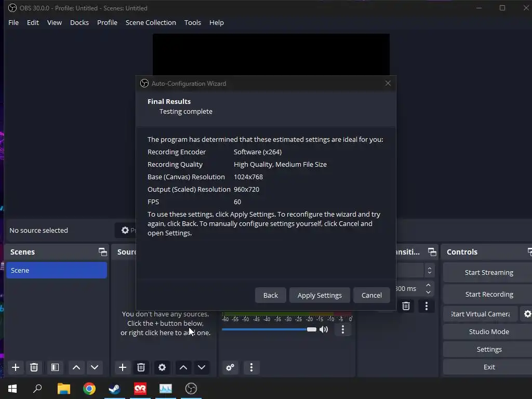Open the Help menu

217,22
